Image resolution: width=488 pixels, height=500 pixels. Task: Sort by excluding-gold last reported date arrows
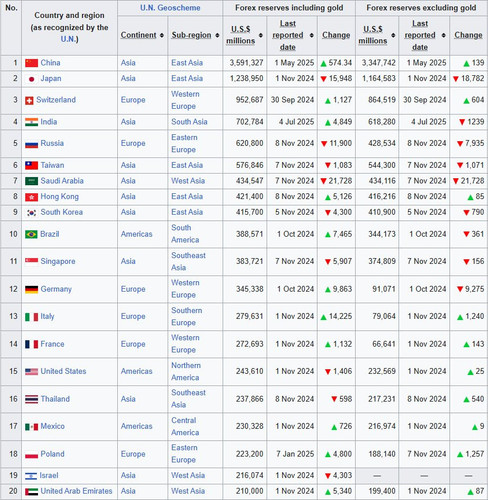(x=444, y=35)
